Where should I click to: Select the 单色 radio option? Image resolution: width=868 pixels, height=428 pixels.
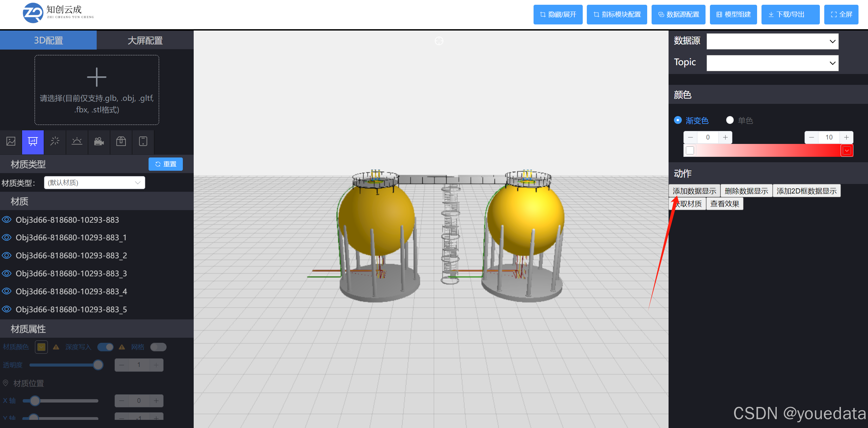tap(730, 120)
